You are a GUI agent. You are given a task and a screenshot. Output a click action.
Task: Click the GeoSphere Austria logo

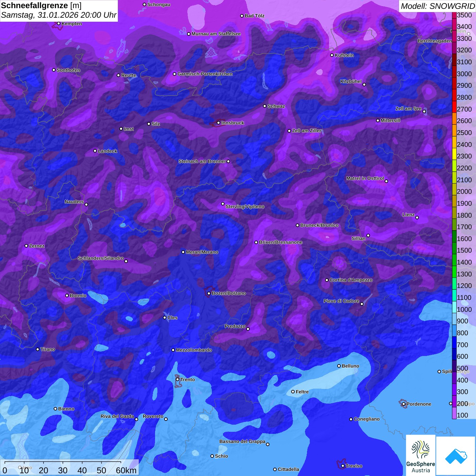tap(421, 455)
